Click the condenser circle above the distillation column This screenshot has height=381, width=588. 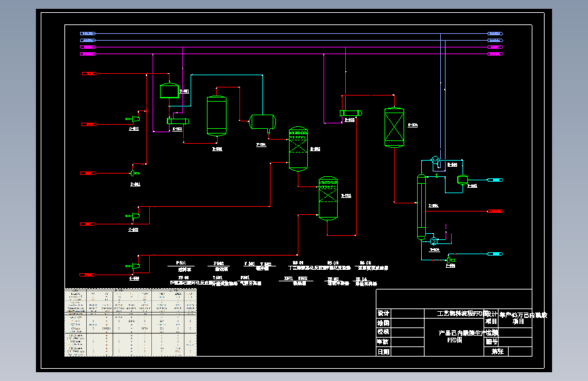435,161
